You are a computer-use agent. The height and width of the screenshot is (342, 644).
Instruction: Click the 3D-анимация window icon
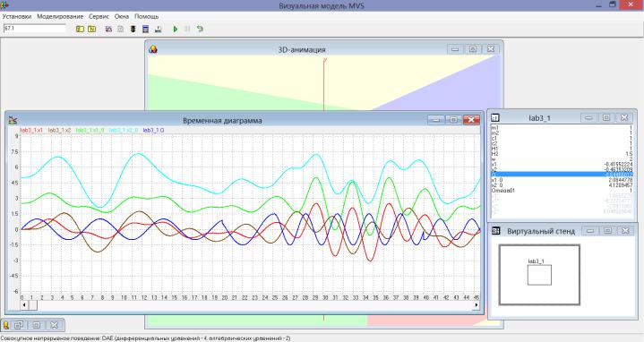pos(153,49)
